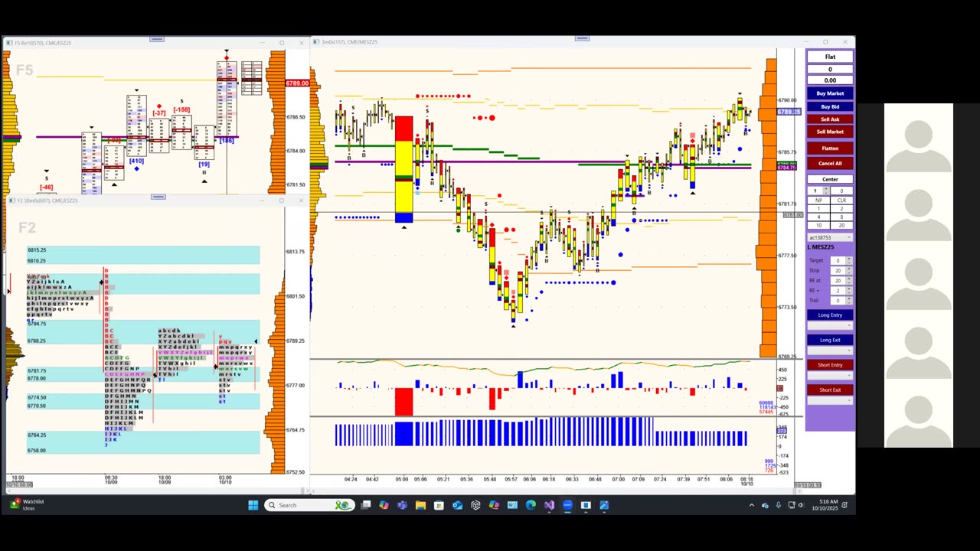Screen dimensions: 980x551
Task: Click the blue 6789.25 price label
Action: [x=789, y=112]
